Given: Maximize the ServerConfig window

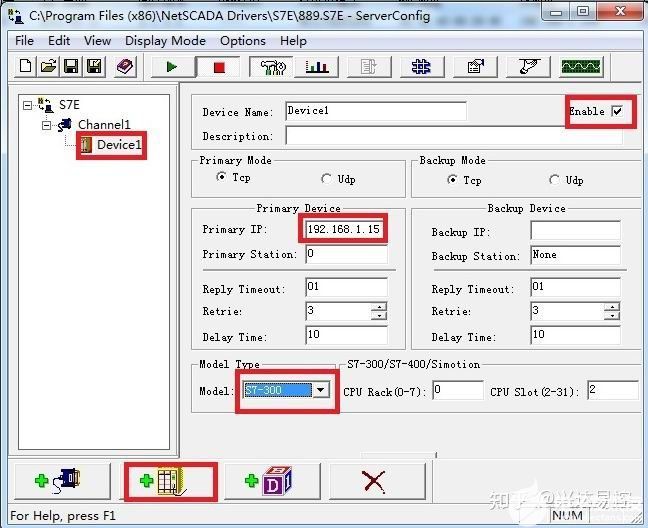Looking at the screenshot, I should (x=582, y=12).
